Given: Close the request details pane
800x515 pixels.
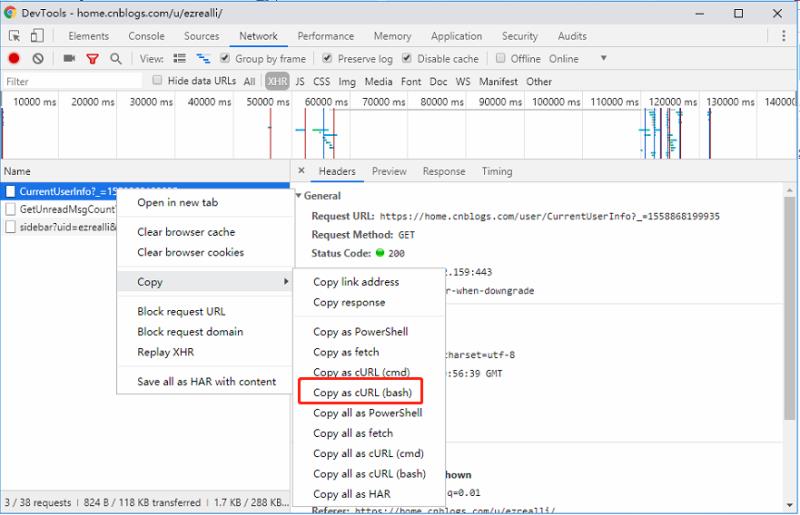Looking at the screenshot, I should click(x=303, y=172).
